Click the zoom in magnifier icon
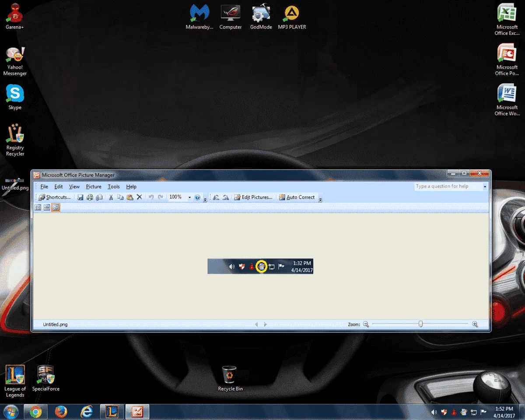The image size is (525, 420). click(x=475, y=325)
